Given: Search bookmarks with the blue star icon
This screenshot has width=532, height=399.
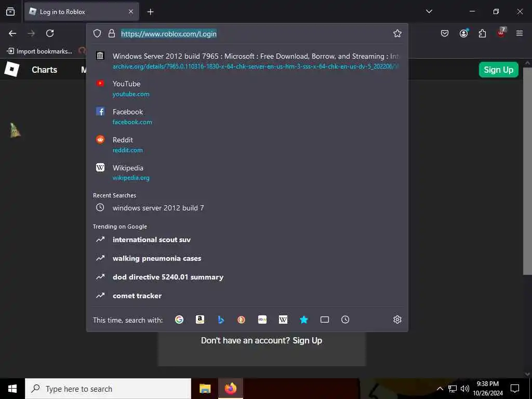Looking at the screenshot, I should [x=303, y=320].
